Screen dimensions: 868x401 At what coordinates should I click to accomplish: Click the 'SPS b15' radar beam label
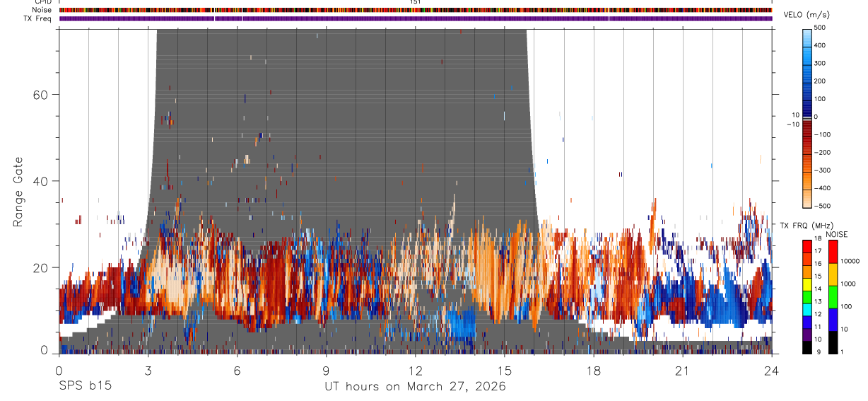(85, 386)
